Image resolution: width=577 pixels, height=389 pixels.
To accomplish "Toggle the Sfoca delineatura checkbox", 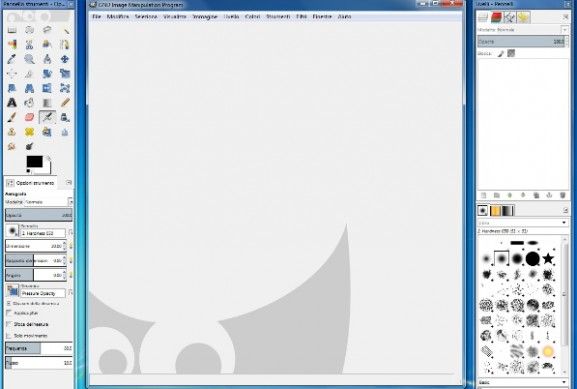I will 9,324.
